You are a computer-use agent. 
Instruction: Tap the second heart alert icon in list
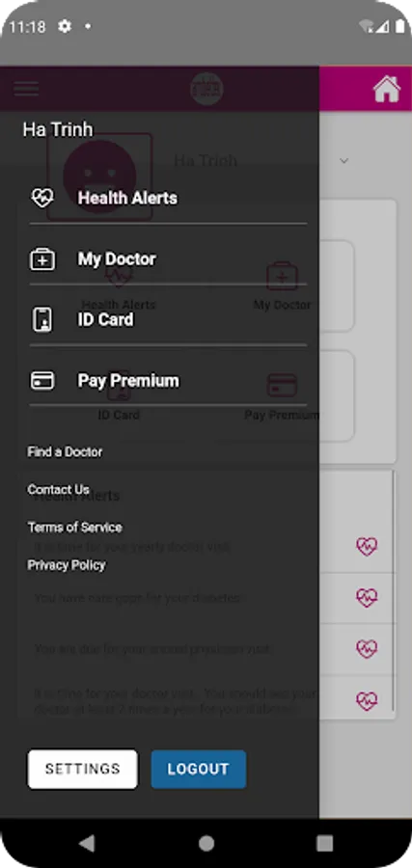(x=367, y=597)
